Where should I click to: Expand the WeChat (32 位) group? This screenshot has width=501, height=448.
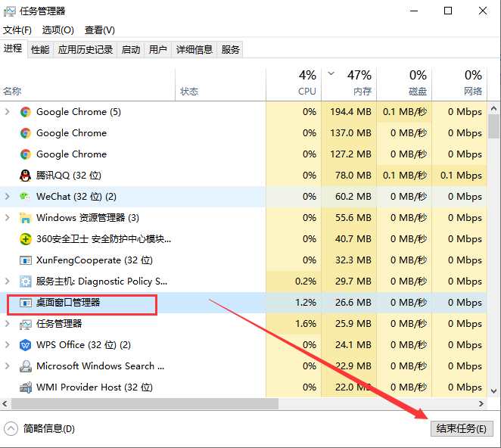click(8, 196)
